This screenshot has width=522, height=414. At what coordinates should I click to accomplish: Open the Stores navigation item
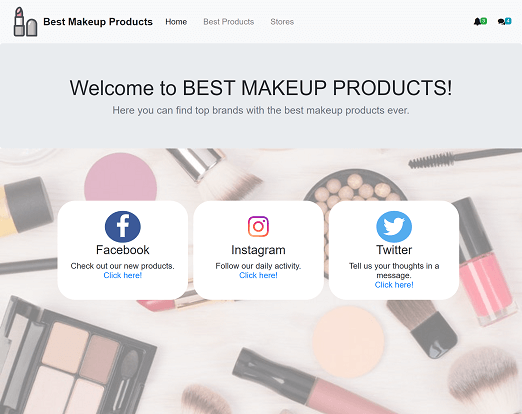[x=282, y=22]
